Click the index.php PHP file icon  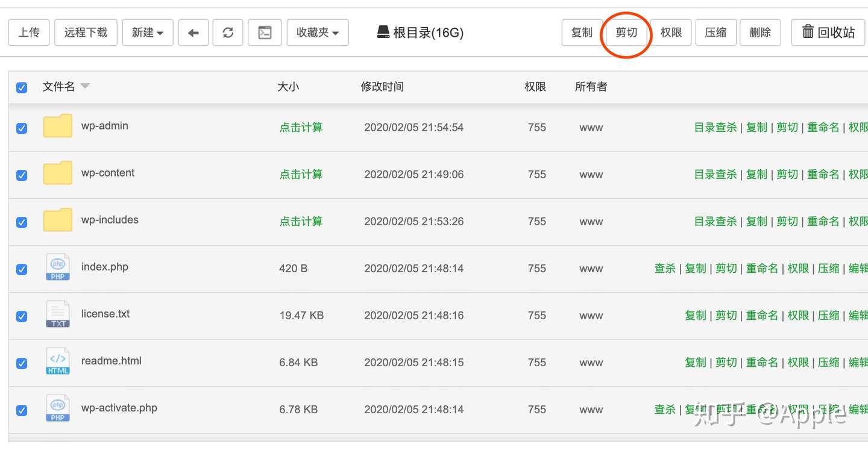pos(58,267)
